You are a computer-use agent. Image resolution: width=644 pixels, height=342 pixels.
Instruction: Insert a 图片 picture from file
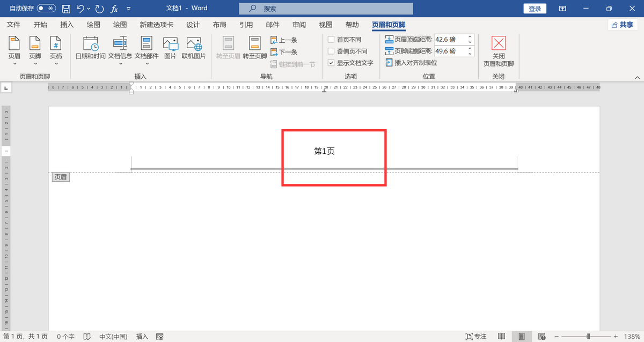170,48
